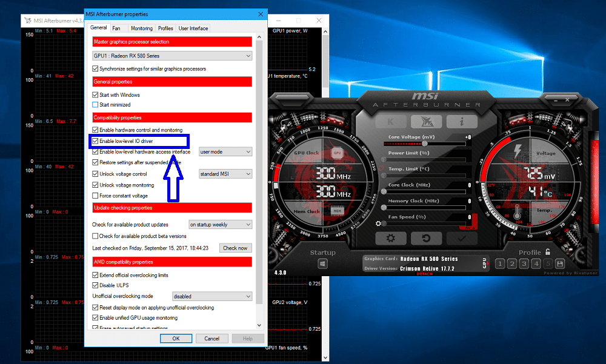Toggle Enable low-level hardware access interface checkbox

click(x=95, y=152)
